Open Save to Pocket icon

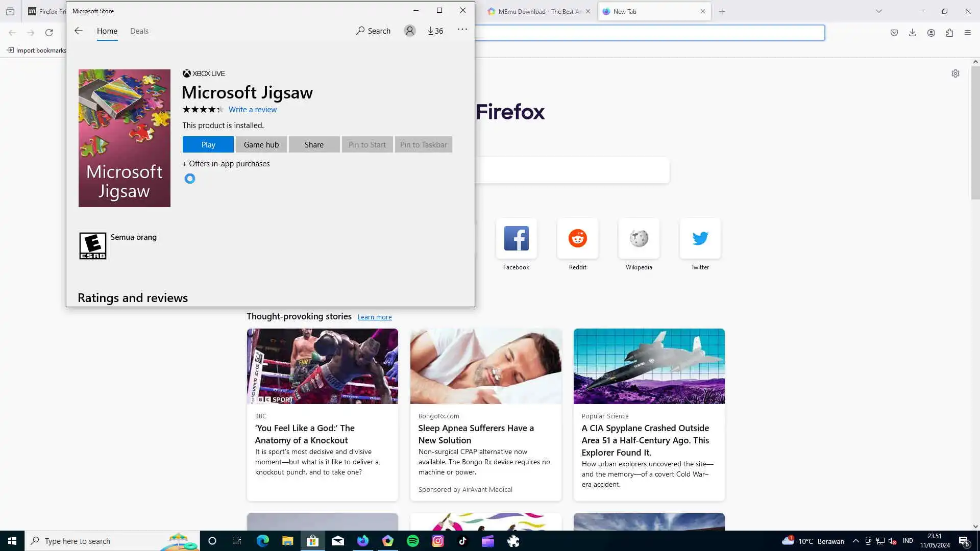894,33
